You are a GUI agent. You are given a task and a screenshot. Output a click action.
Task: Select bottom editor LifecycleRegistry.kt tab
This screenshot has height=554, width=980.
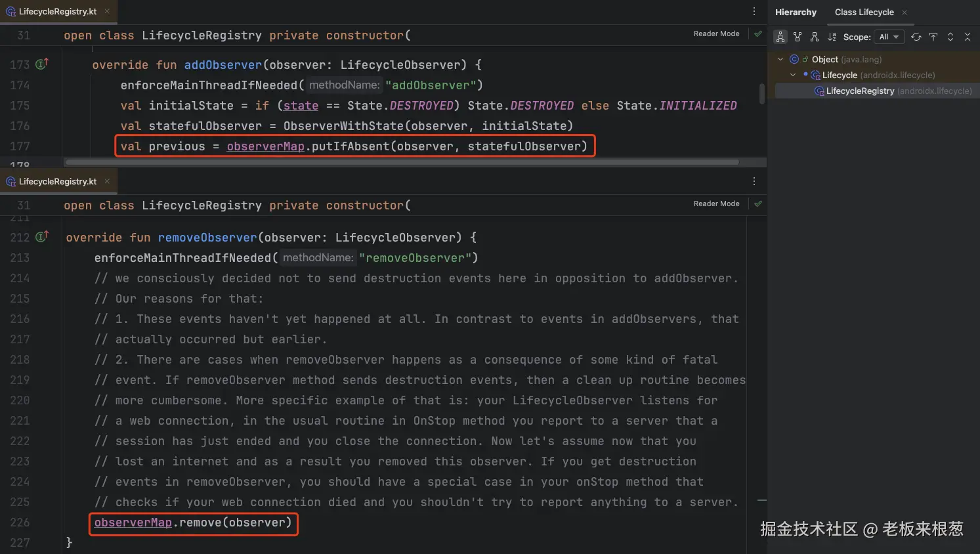click(58, 182)
